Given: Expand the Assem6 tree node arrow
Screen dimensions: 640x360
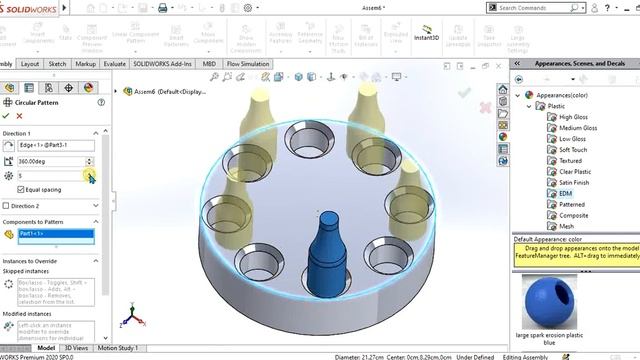Looking at the screenshot, I should pyautogui.click(x=116, y=91).
